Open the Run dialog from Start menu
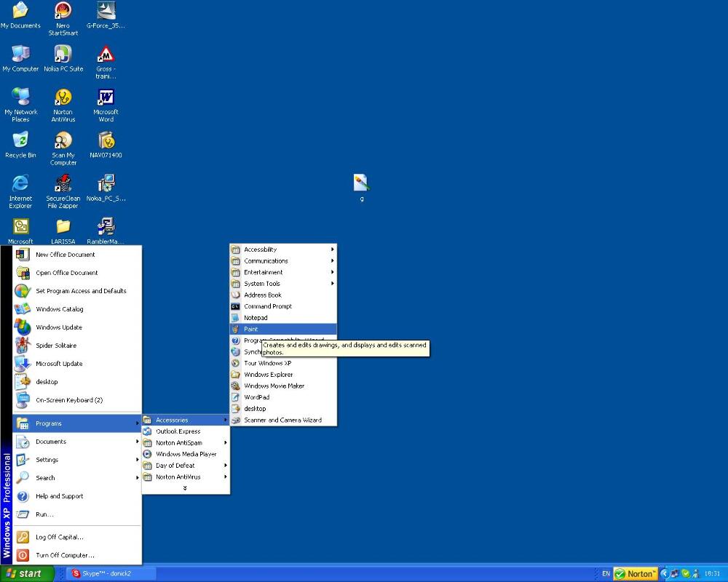This screenshot has height=582, width=728. click(x=77, y=514)
